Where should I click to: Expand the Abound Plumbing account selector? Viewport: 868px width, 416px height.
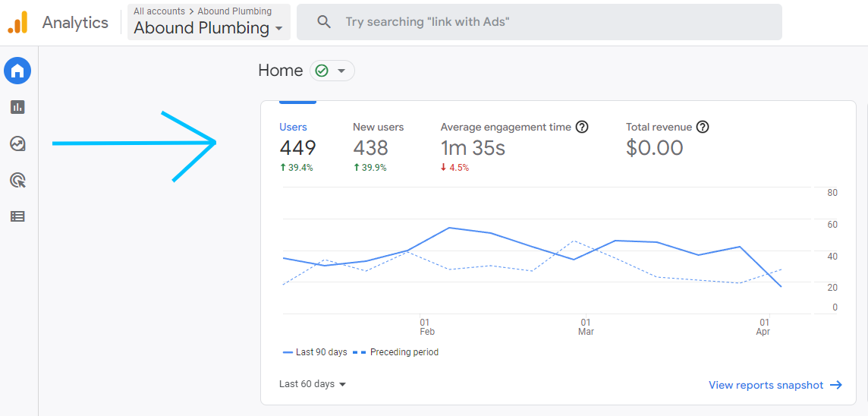(x=209, y=22)
